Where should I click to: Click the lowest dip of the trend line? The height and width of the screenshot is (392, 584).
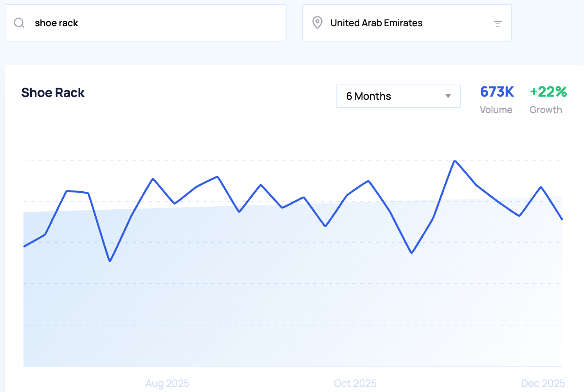[110, 261]
